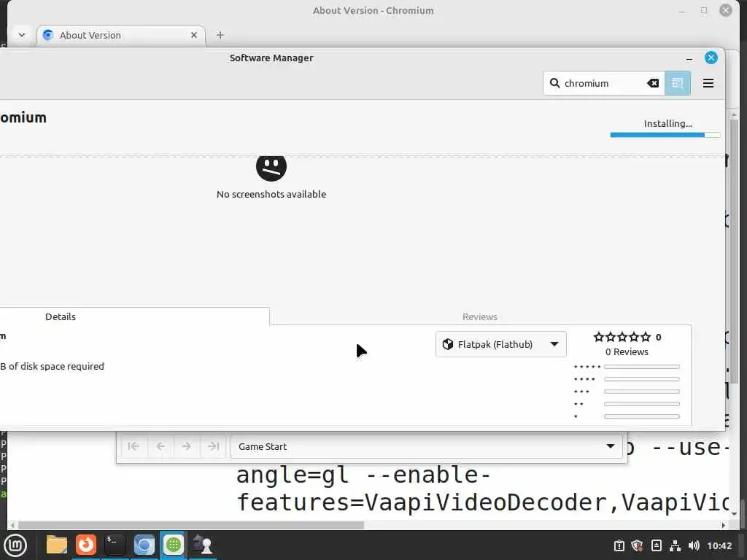Open the Game Start dropdown
This screenshot has width=747, height=560.
(426, 446)
